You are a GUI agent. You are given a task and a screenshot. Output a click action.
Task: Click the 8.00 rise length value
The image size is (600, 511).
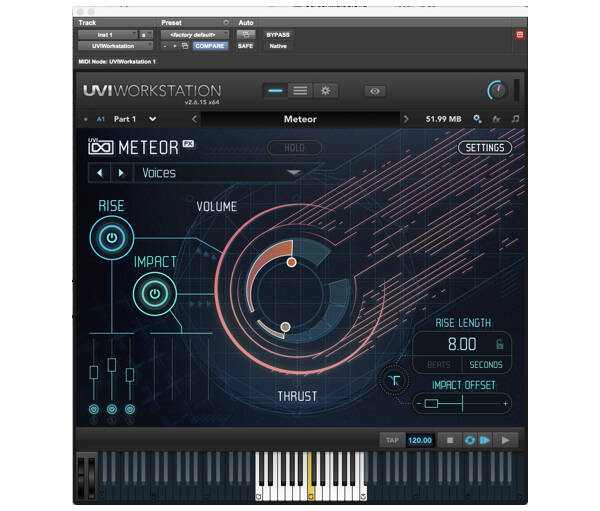462,344
